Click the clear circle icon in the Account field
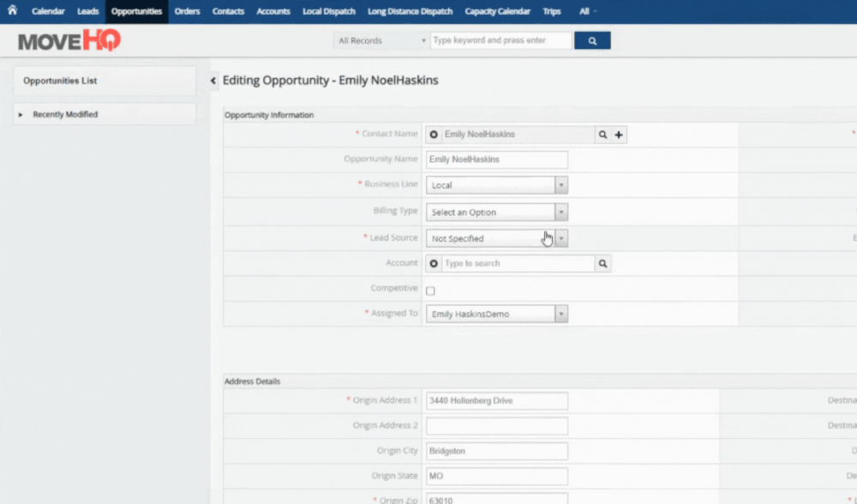Image resolution: width=857 pixels, height=504 pixels. coord(435,263)
